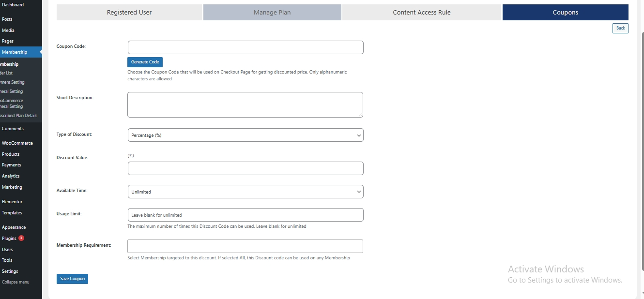The height and width of the screenshot is (299, 644).
Task: Open the Elementor menu item
Action: pos(12,202)
